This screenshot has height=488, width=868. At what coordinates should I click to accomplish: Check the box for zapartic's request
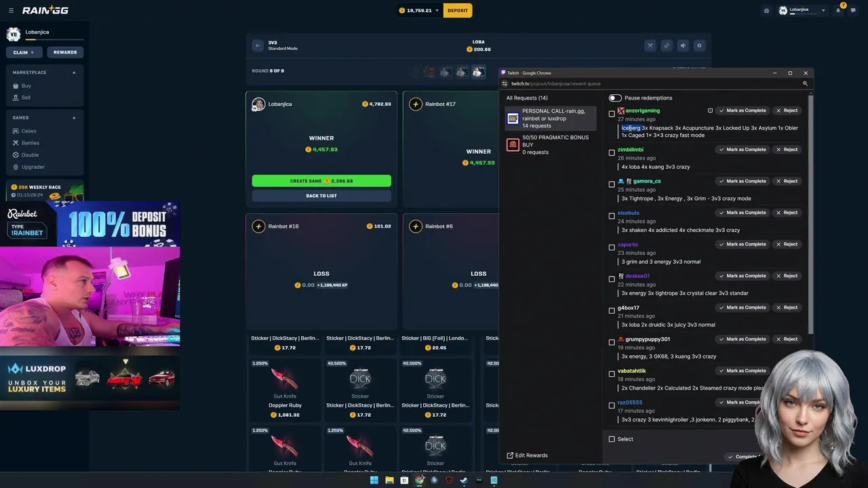612,247
